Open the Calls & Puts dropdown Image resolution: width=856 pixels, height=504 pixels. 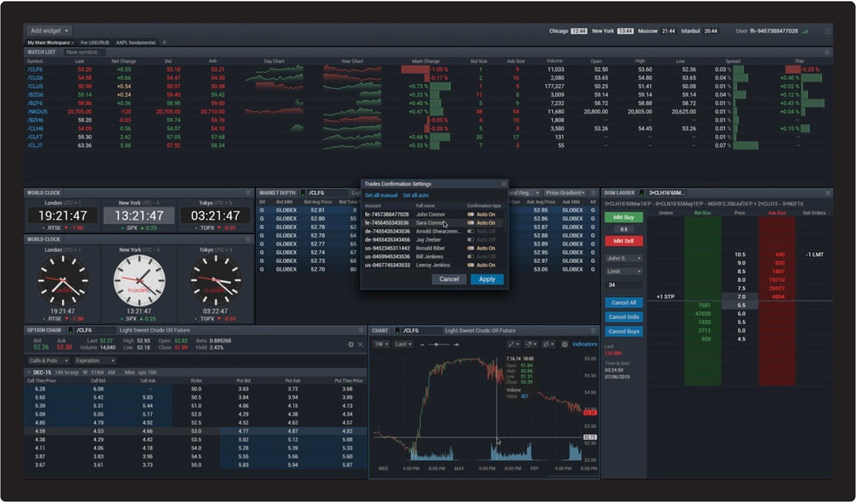[48, 361]
